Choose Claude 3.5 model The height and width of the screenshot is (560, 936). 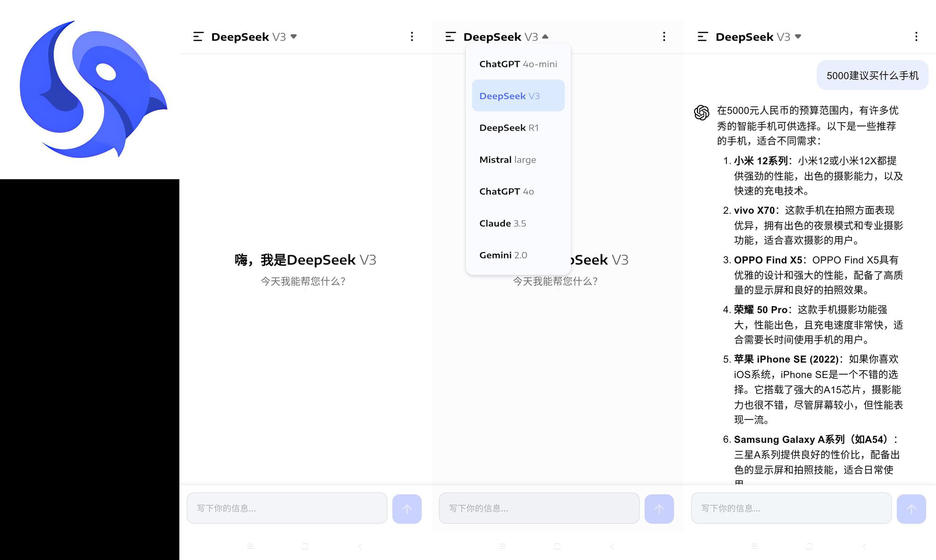click(518, 224)
